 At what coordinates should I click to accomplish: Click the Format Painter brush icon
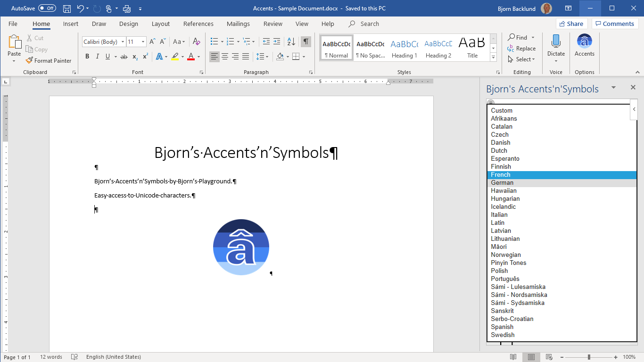[30, 60]
